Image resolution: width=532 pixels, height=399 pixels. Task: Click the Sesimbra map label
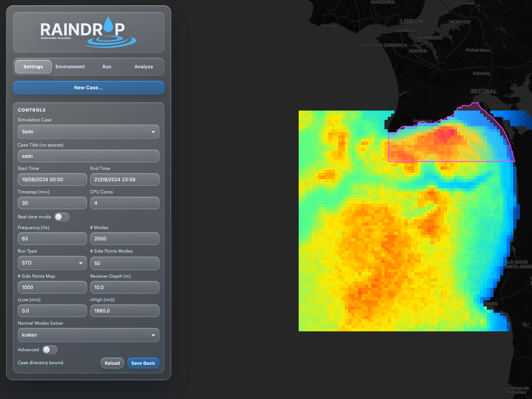(423, 121)
